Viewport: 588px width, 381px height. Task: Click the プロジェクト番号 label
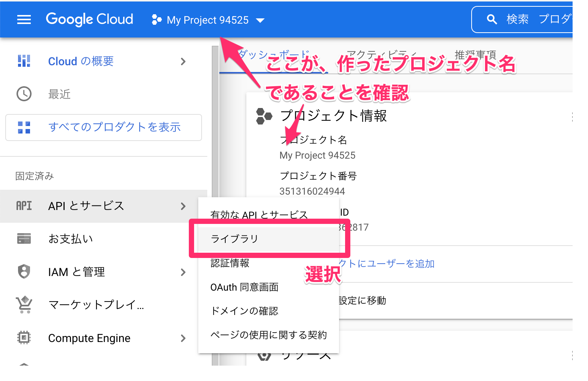point(318,176)
